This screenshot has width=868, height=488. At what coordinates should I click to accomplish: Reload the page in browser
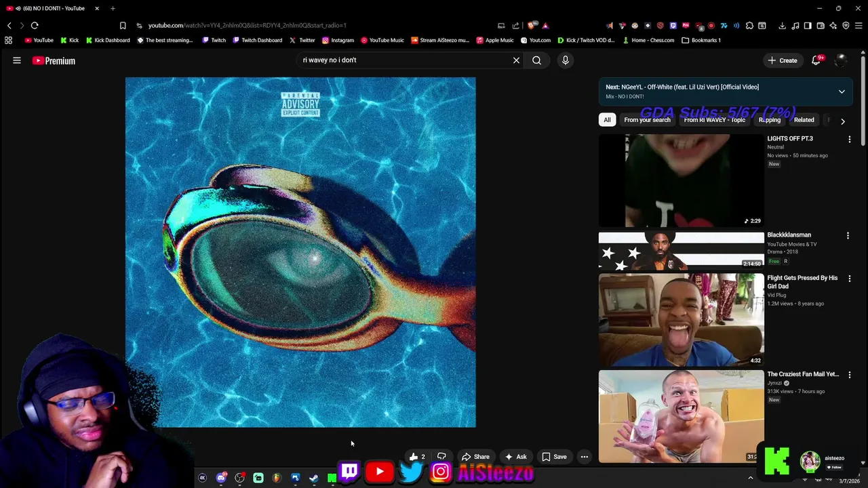click(x=35, y=25)
